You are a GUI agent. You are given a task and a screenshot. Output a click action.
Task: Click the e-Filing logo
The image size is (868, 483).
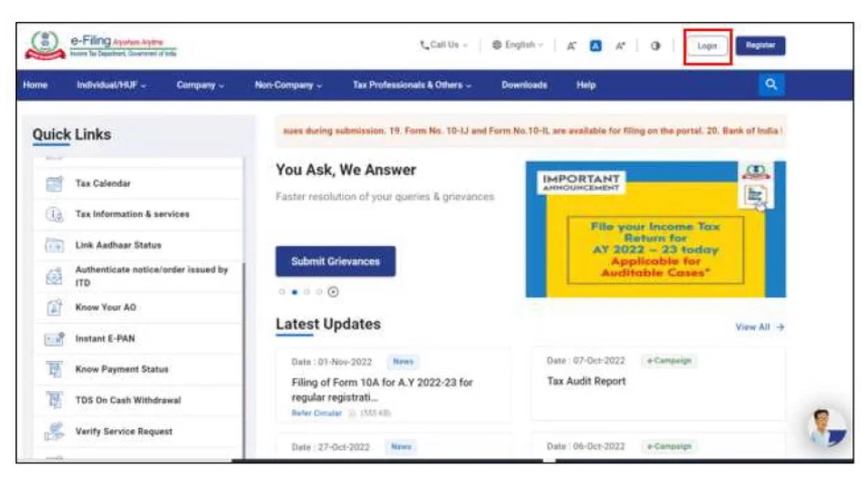100,46
